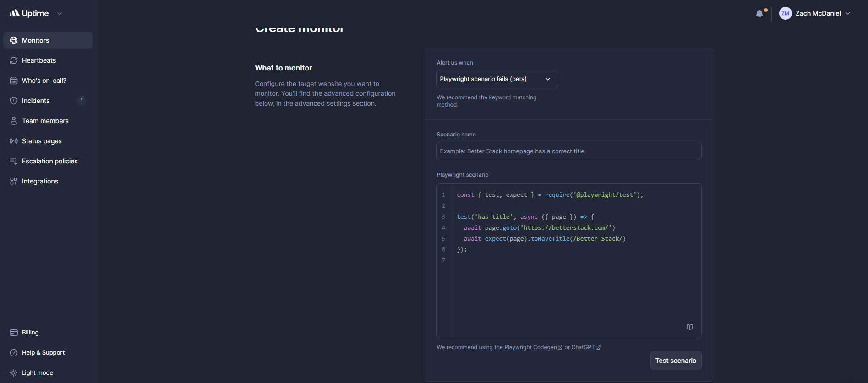Click the Uptime logo icon
868x383 pixels.
15,13
